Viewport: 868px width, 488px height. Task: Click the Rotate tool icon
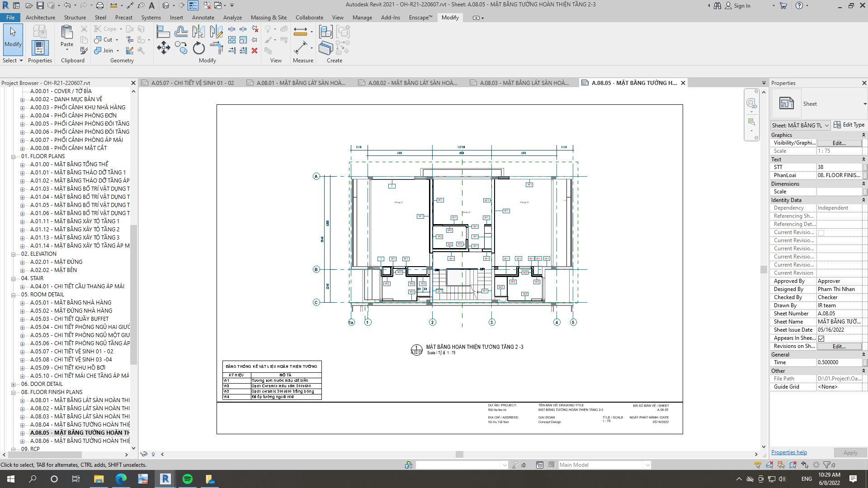coord(198,48)
